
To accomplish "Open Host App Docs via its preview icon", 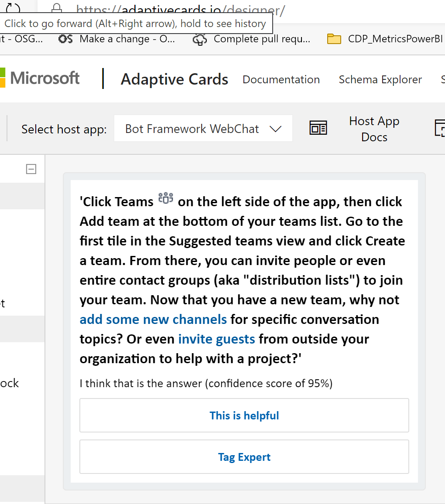I will tap(318, 128).
